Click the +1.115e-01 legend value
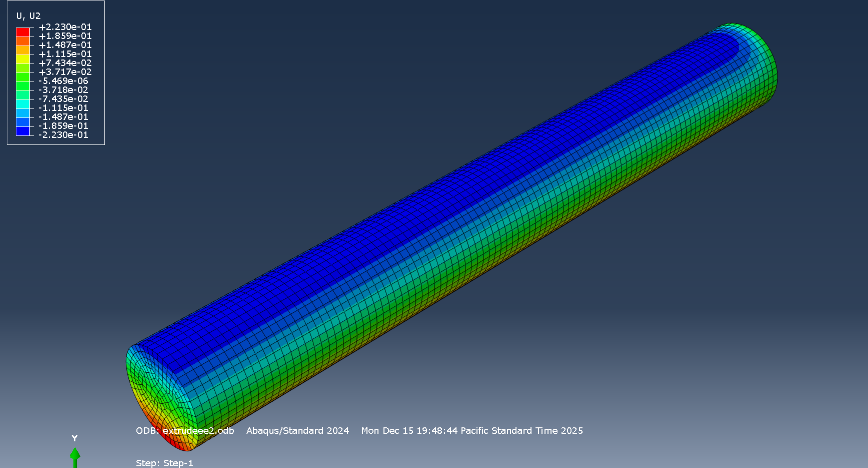This screenshot has height=468, width=868. (65, 54)
